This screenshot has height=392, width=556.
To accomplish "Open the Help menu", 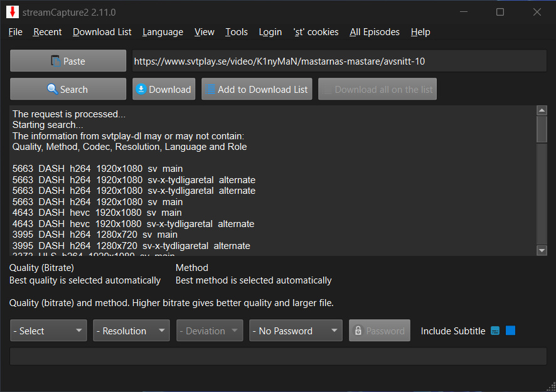I will [420, 32].
